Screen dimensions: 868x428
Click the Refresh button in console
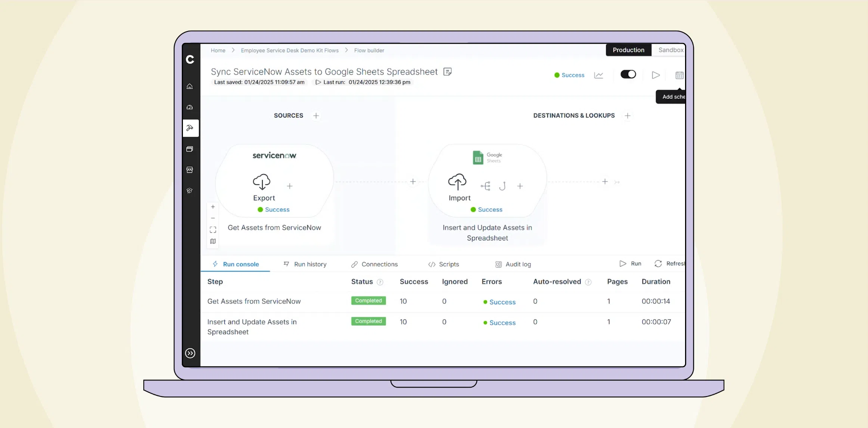[670, 264]
